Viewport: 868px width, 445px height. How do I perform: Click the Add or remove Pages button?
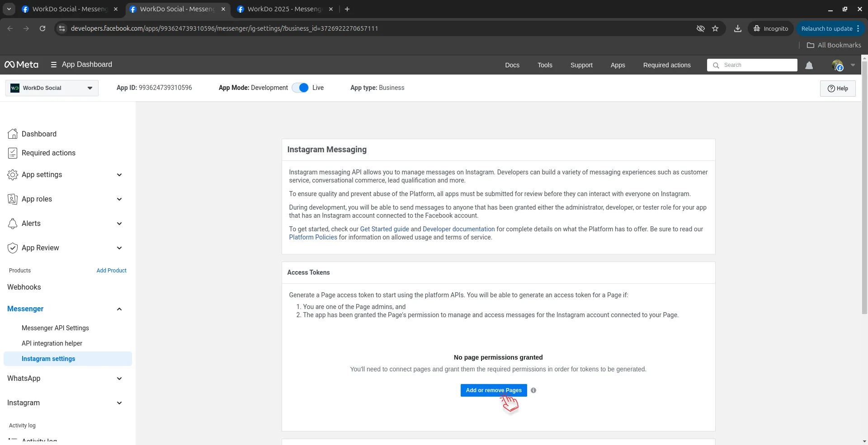tap(493, 390)
